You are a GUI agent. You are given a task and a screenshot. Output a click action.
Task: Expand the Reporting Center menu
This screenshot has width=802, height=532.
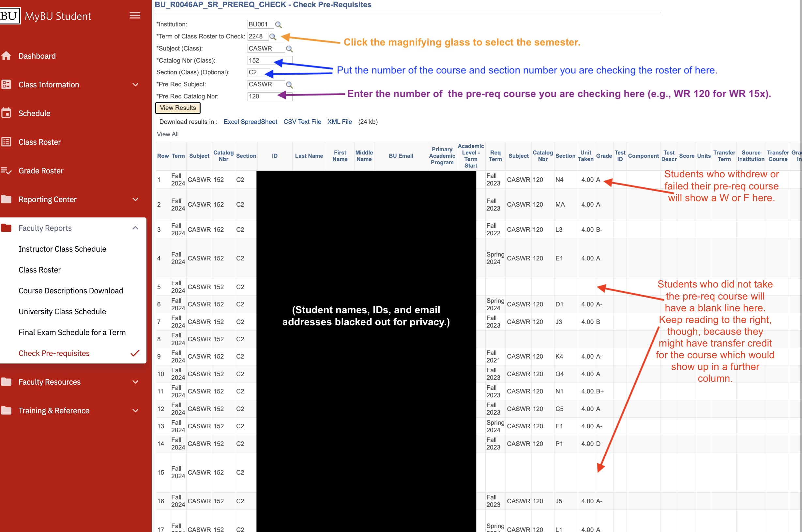click(x=135, y=199)
